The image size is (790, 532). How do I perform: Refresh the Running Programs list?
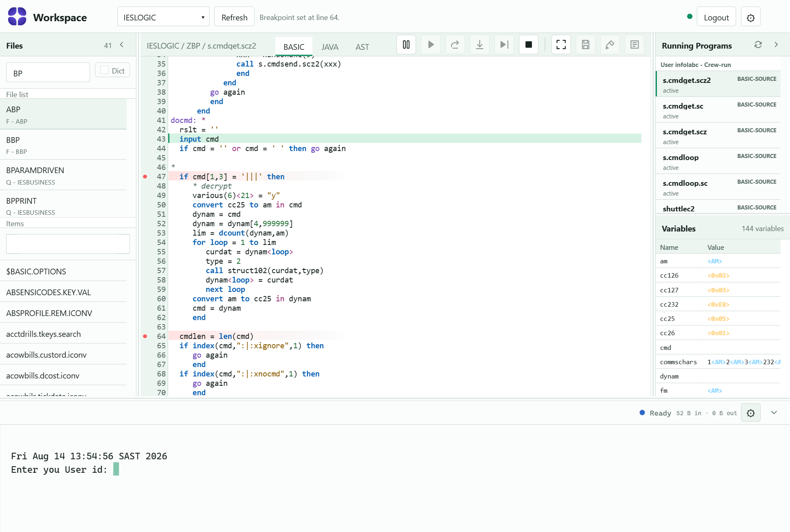click(758, 45)
